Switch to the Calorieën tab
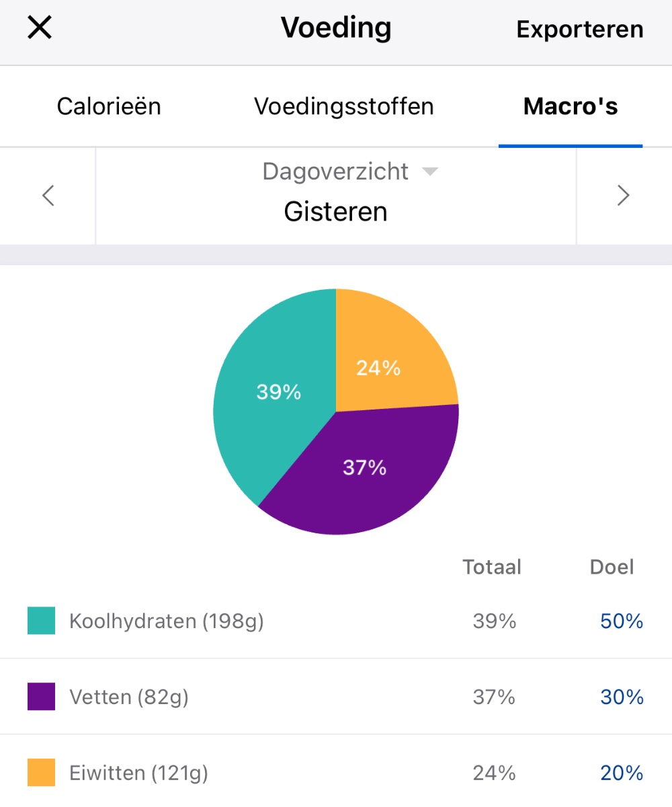The width and height of the screenshot is (672, 807). pos(109,106)
